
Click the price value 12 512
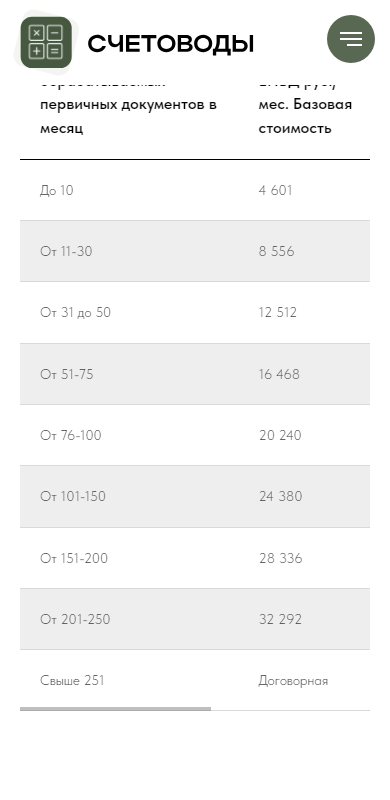tap(278, 312)
